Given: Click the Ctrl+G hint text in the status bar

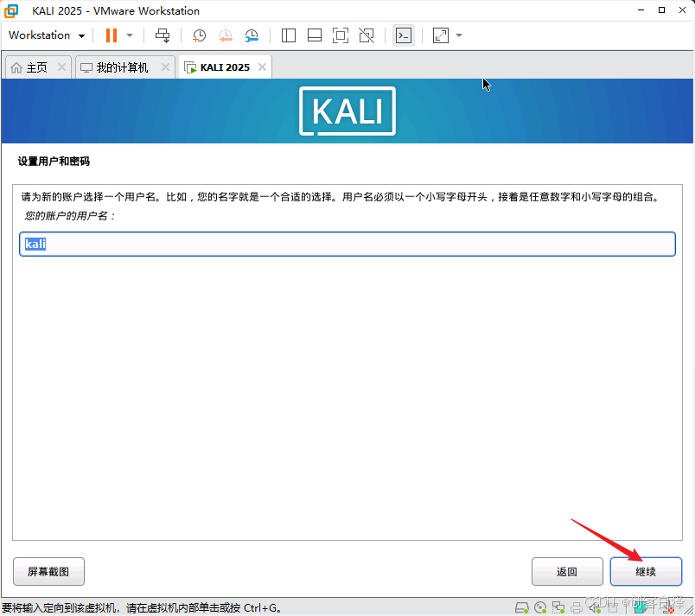Looking at the screenshot, I should [262, 608].
